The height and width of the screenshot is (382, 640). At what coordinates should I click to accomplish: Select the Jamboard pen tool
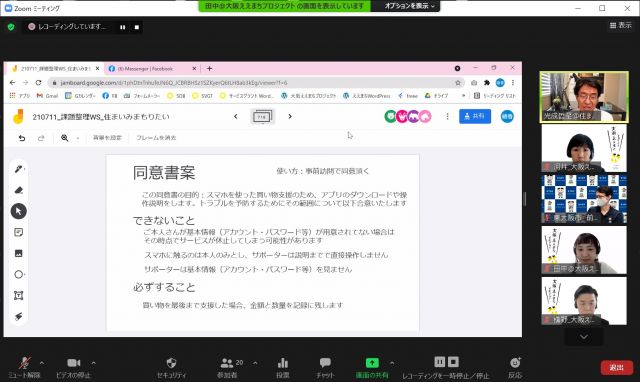[18, 169]
